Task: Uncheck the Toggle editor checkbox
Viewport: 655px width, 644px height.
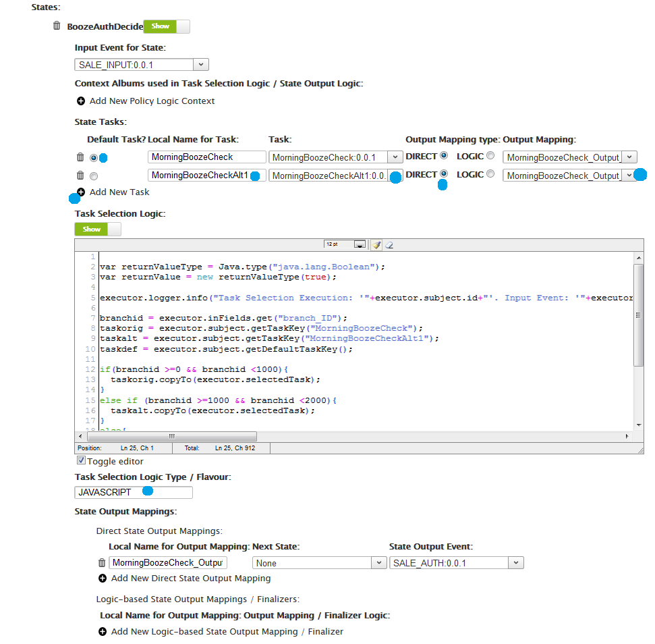Action: click(81, 460)
